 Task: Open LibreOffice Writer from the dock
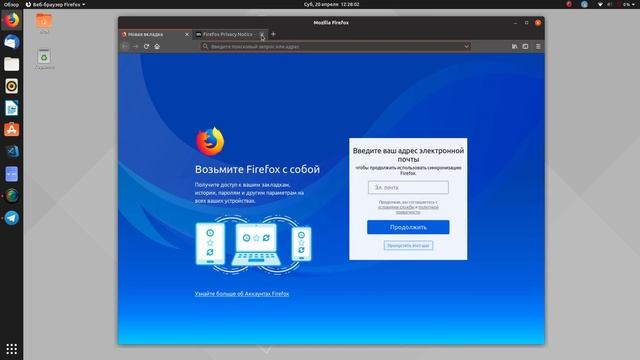click(x=11, y=108)
